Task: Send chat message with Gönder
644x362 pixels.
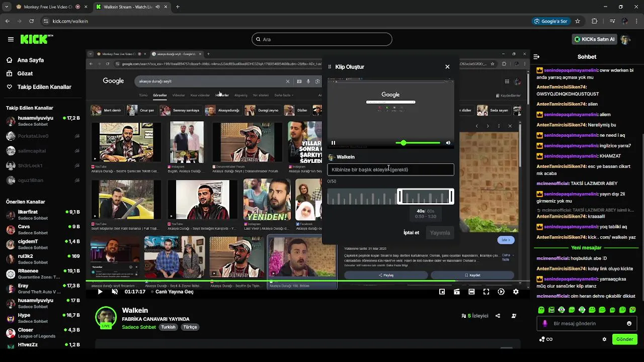Action: pos(624,339)
